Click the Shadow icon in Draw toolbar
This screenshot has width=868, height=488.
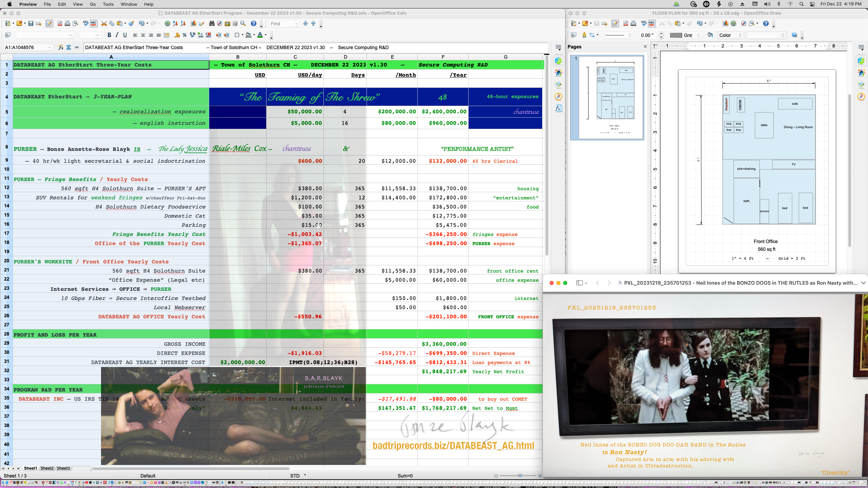tap(794, 35)
